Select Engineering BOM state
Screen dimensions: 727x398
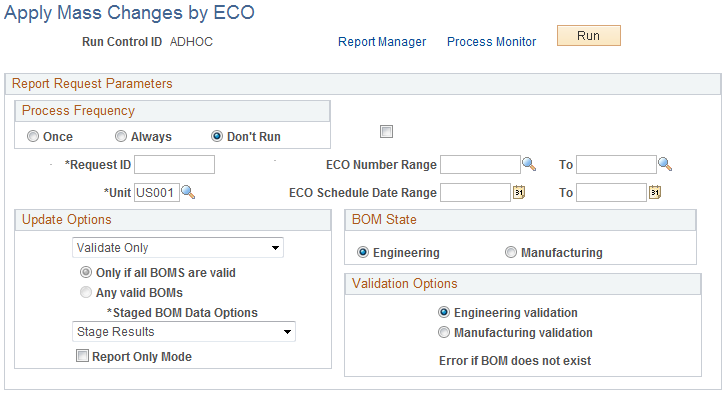363,252
